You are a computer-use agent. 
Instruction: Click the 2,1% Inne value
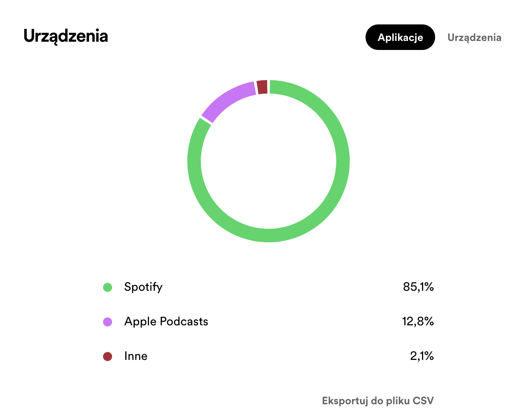click(x=422, y=356)
